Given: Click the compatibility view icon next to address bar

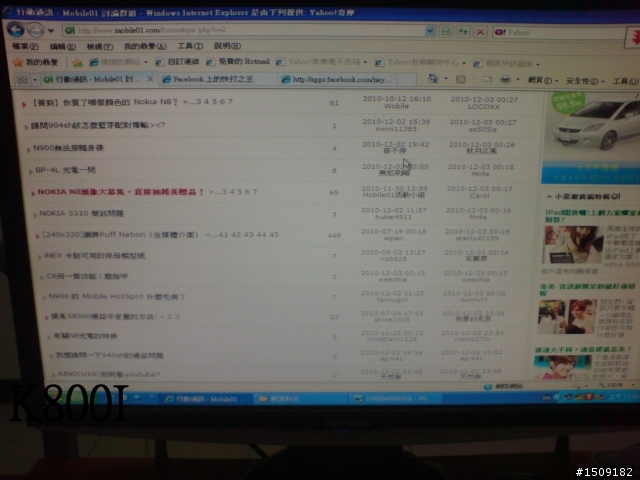Looking at the screenshot, I should pos(446,31).
